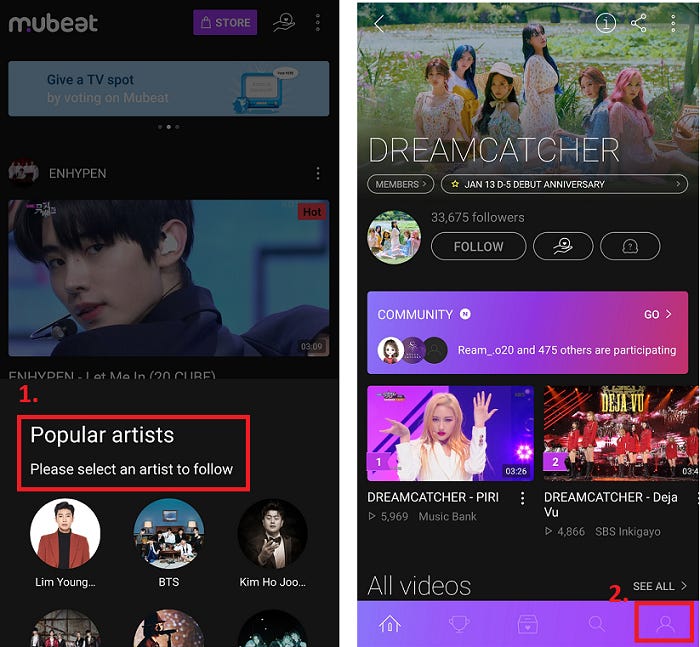Click the 'Music Bank' source label

coord(447,517)
